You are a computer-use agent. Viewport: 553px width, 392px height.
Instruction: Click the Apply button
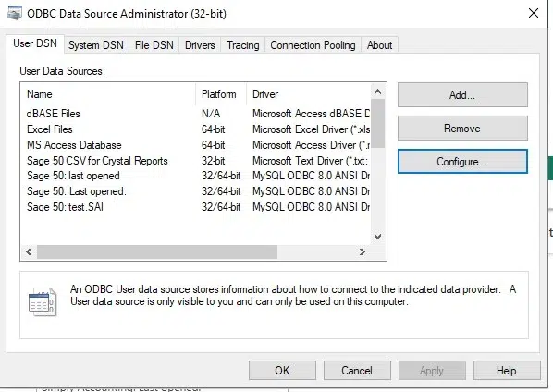[x=432, y=371]
